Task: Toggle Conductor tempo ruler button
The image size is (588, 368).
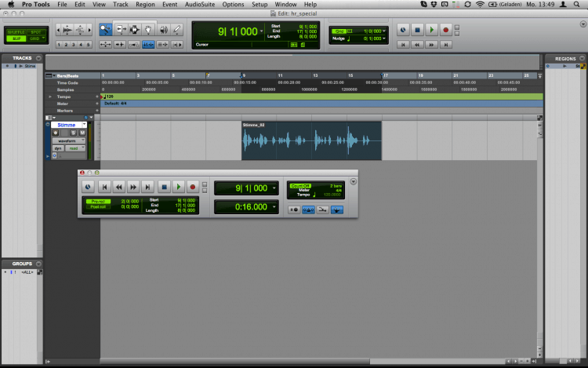Action: 337,210
